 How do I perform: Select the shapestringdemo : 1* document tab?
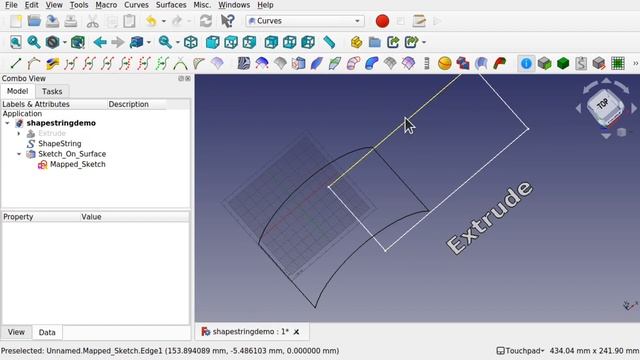(x=251, y=331)
